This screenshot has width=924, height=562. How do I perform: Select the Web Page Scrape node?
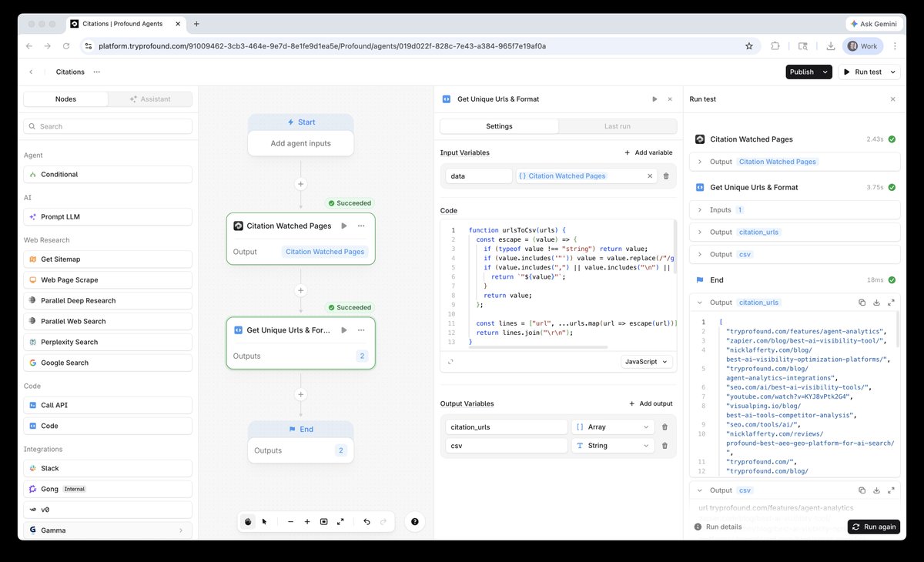pos(108,280)
